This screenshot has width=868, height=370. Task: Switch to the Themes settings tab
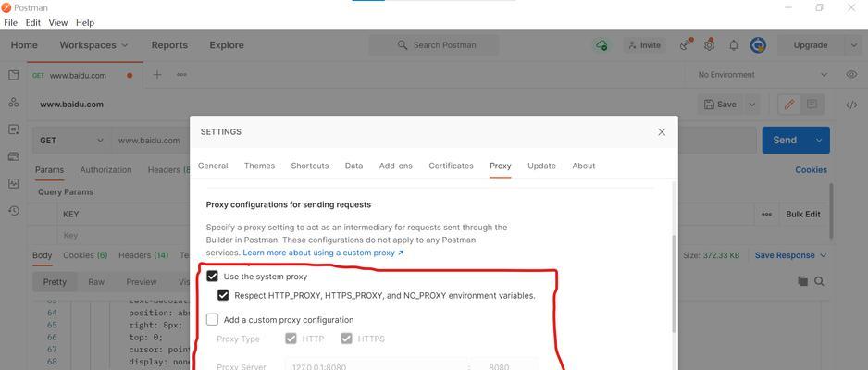(x=260, y=166)
